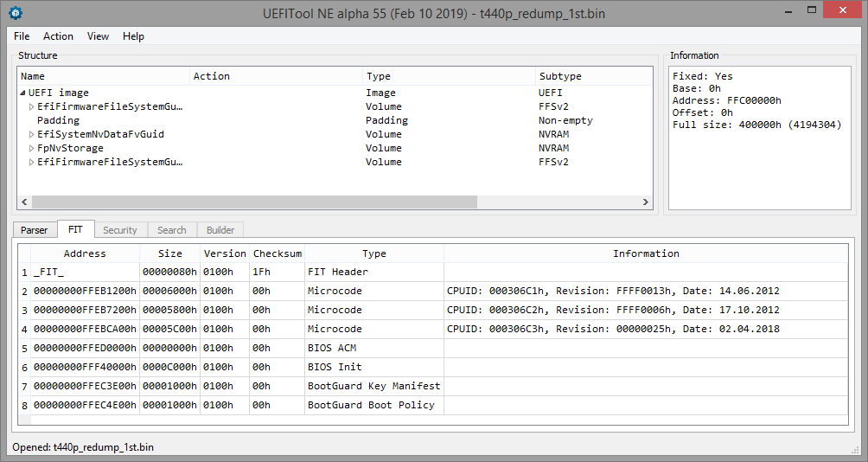Select the FIT tab
Viewport: 868px width, 462px height.
coord(76,229)
